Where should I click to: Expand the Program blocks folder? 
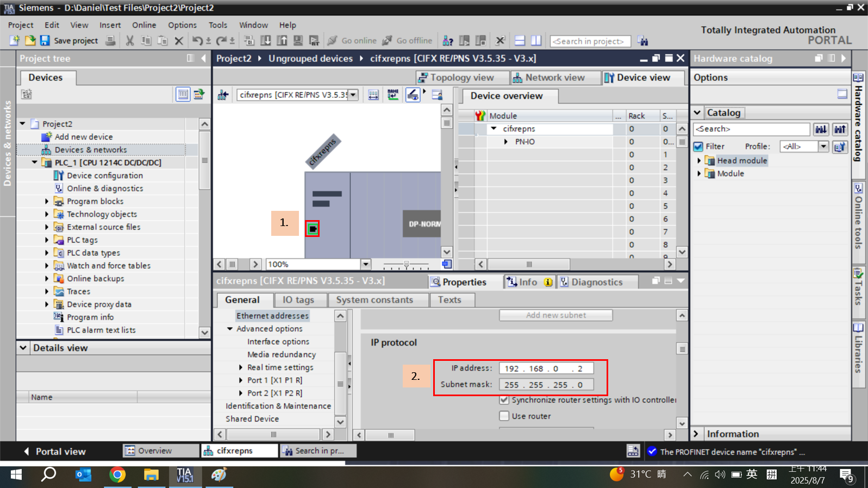point(47,201)
